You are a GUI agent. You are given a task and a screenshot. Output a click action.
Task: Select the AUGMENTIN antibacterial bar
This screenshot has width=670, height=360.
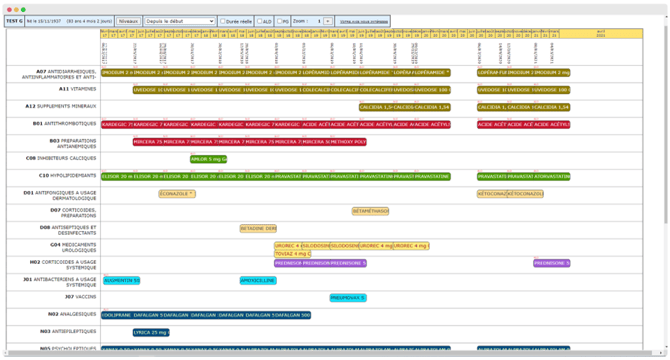point(121,281)
